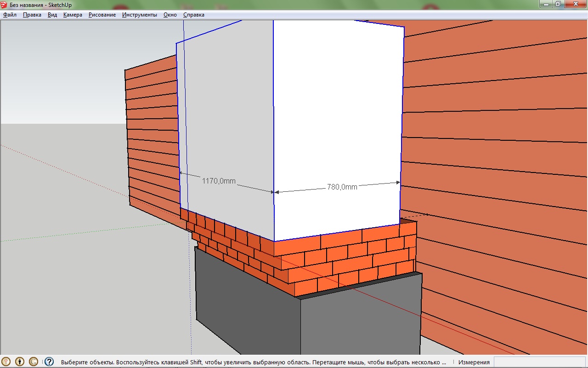Click the SketchUp logo in title bar

[4, 5]
